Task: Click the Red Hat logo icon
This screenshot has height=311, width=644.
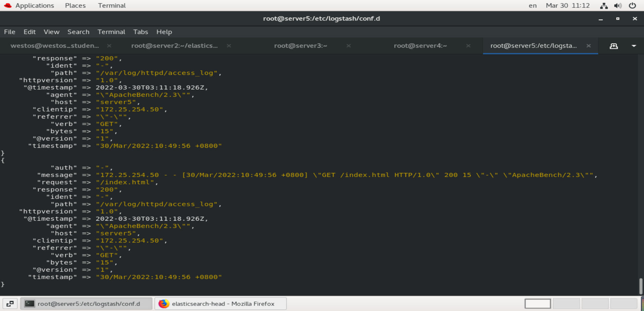Action: (8, 5)
